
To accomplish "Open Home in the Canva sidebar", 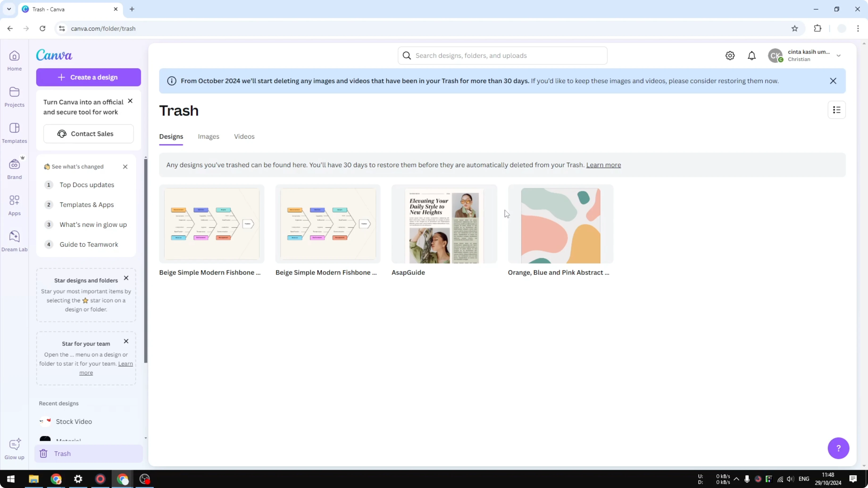I will (x=14, y=61).
